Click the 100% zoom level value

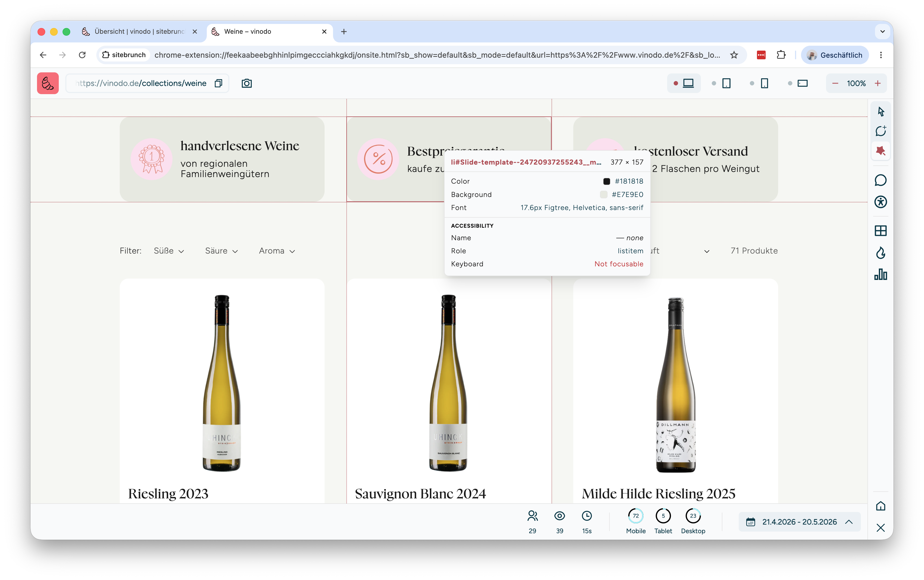[856, 83]
